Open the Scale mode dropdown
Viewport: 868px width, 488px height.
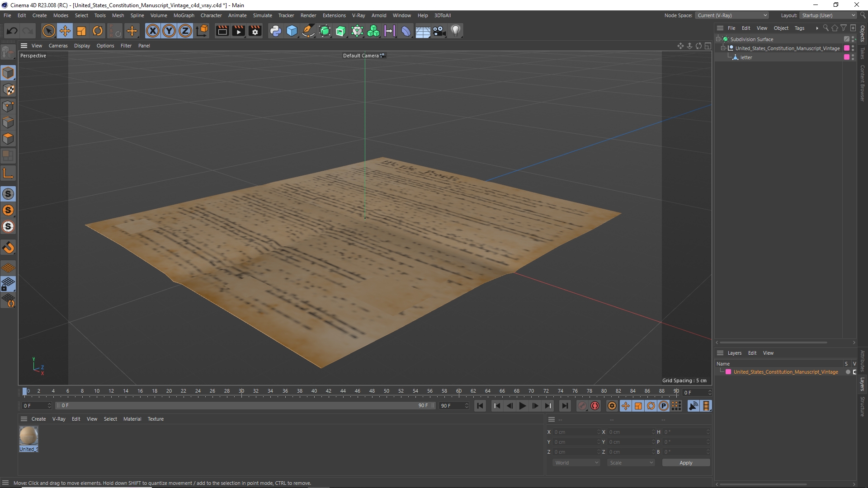[x=631, y=463]
